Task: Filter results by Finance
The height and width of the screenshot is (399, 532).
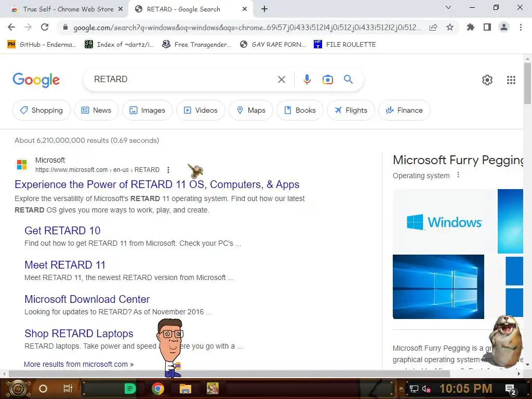Action: coord(404,110)
